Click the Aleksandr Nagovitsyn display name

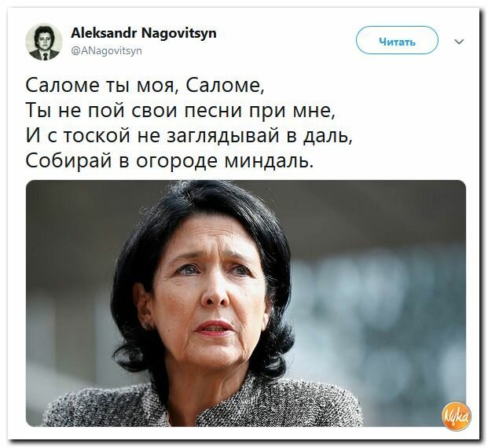pos(144,33)
